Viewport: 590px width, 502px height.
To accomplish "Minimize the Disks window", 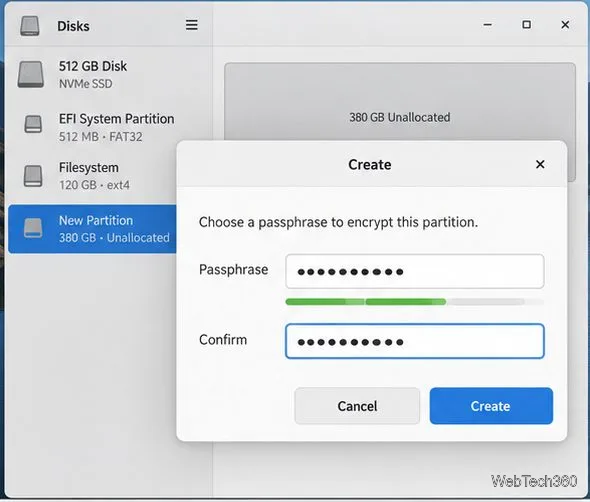I will (x=488, y=25).
